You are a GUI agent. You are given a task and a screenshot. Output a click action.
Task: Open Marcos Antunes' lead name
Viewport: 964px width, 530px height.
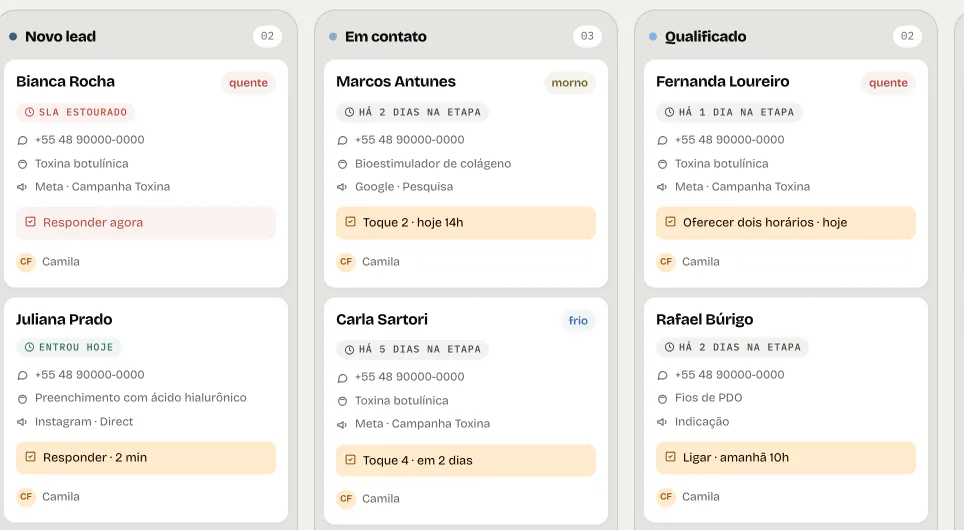[x=396, y=82]
